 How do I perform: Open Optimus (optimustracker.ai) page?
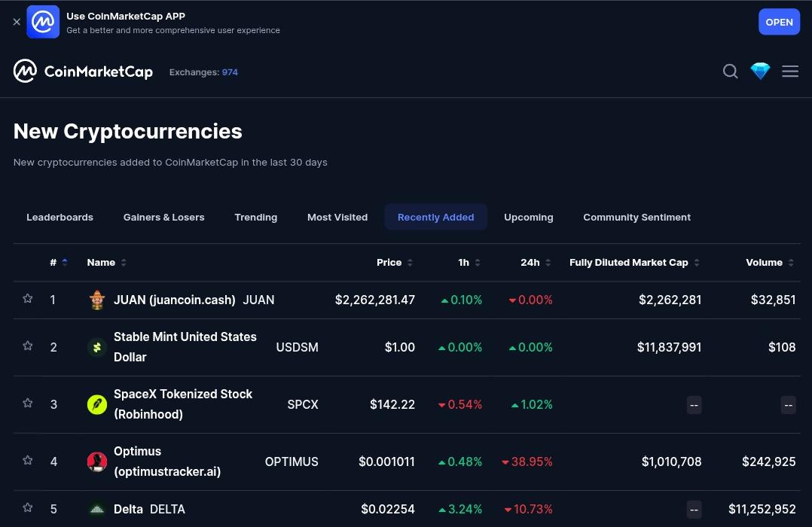click(x=167, y=462)
